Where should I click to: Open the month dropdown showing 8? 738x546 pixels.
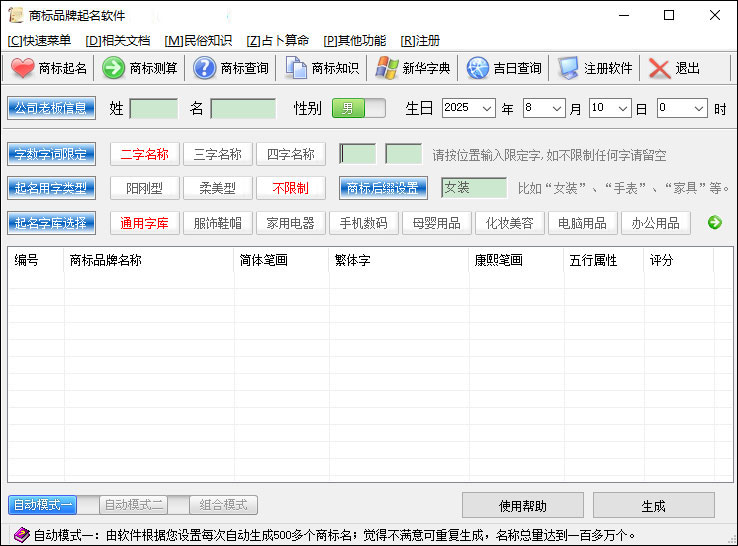[544, 108]
